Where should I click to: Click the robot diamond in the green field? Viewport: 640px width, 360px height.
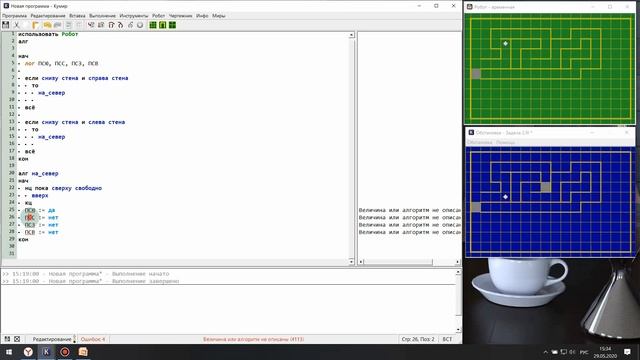coord(505,43)
